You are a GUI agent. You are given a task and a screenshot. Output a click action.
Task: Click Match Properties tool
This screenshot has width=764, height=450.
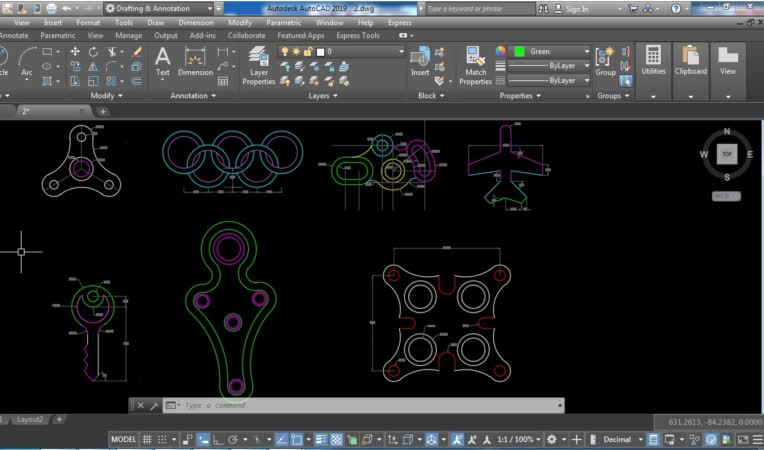[x=475, y=66]
